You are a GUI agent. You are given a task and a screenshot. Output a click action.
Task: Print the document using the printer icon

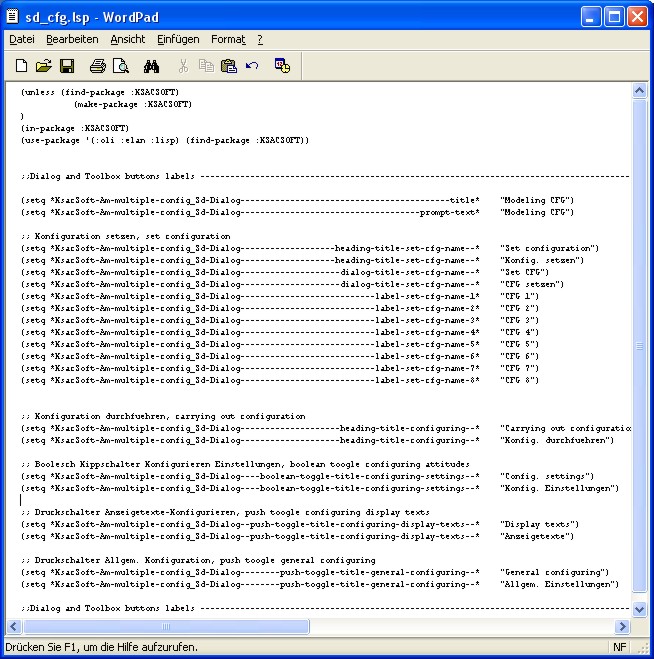pos(98,66)
